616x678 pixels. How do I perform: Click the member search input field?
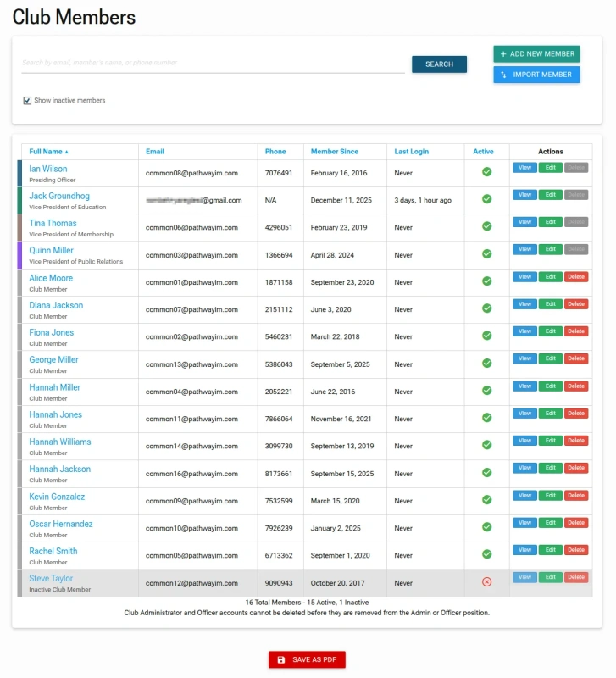[x=212, y=63]
